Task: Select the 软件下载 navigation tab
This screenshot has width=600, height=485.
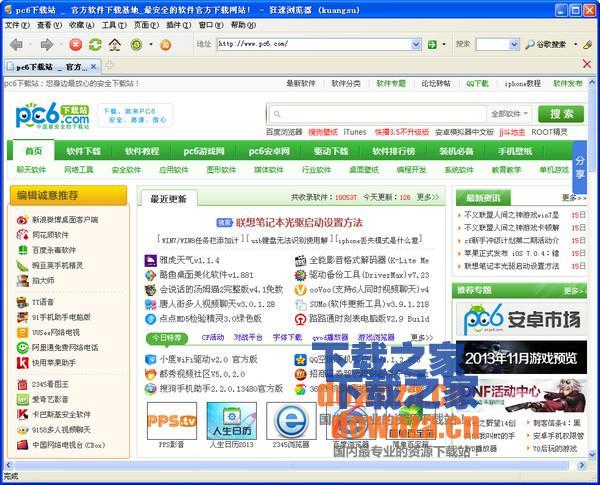Action: pyautogui.click(x=83, y=151)
